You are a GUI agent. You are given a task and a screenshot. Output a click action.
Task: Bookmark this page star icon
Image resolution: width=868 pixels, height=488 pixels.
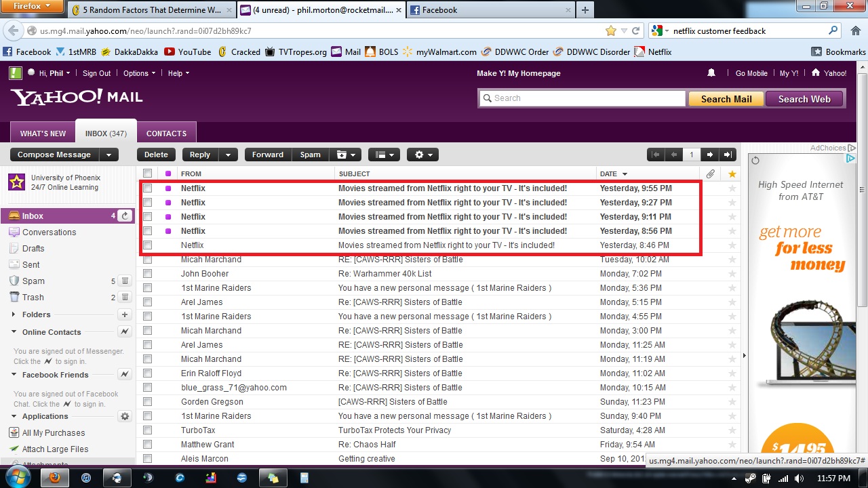611,30
